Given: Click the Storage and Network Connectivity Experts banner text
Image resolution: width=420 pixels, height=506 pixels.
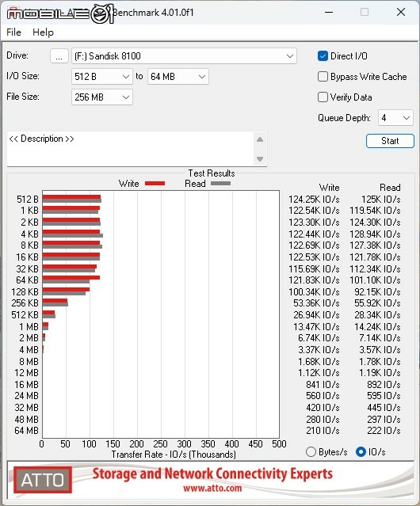Looking at the screenshot, I should tap(212, 474).
